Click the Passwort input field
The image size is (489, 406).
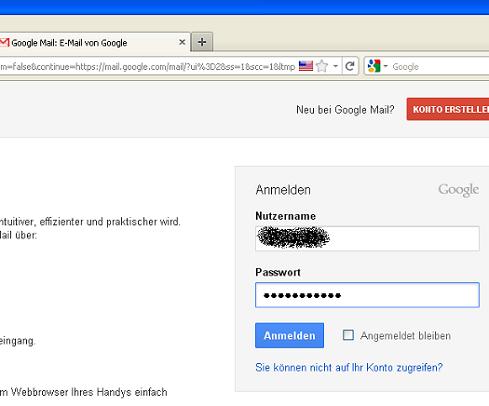coord(367,295)
